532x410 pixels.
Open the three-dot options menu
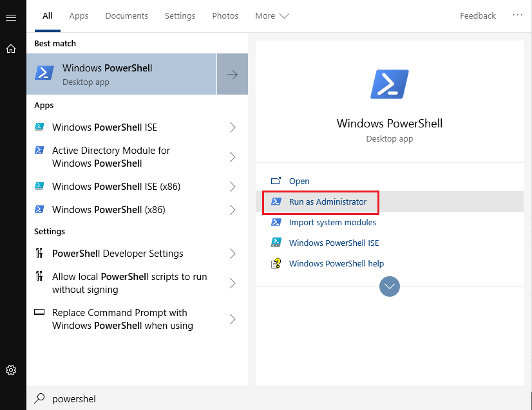pos(517,15)
